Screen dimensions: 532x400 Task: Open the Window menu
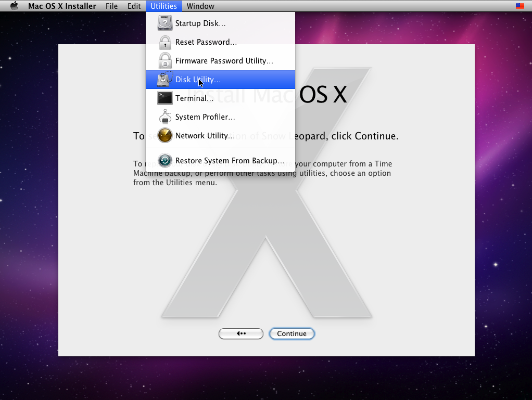[x=200, y=6]
